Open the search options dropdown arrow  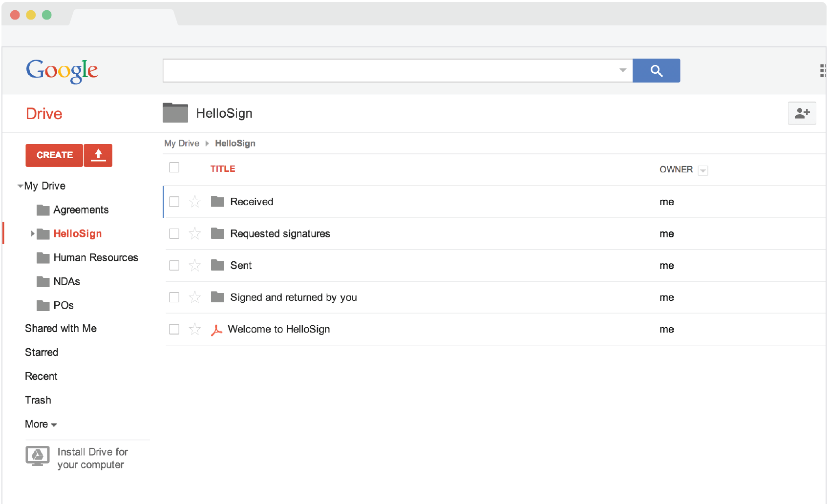[x=622, y=70]
